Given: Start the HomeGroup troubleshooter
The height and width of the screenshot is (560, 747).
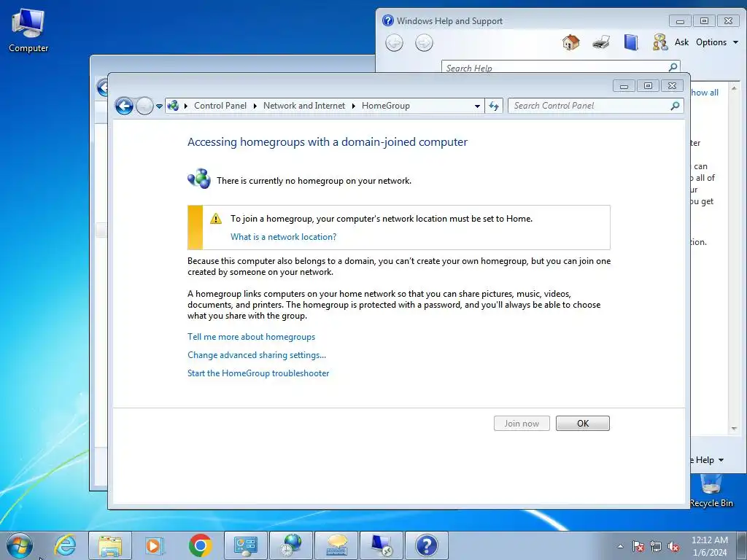Looking at the screenshot, I should tap(258, 373).
